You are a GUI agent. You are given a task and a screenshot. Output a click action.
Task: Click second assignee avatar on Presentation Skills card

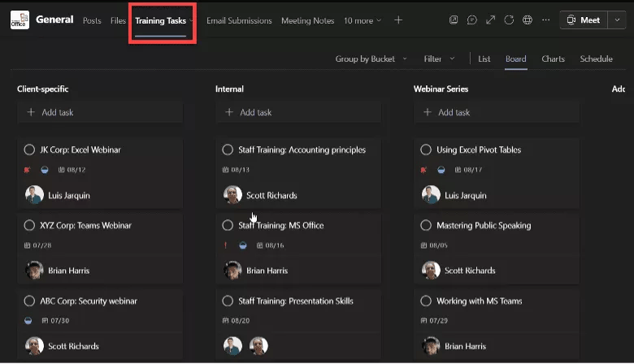click(x=258, y=346)
